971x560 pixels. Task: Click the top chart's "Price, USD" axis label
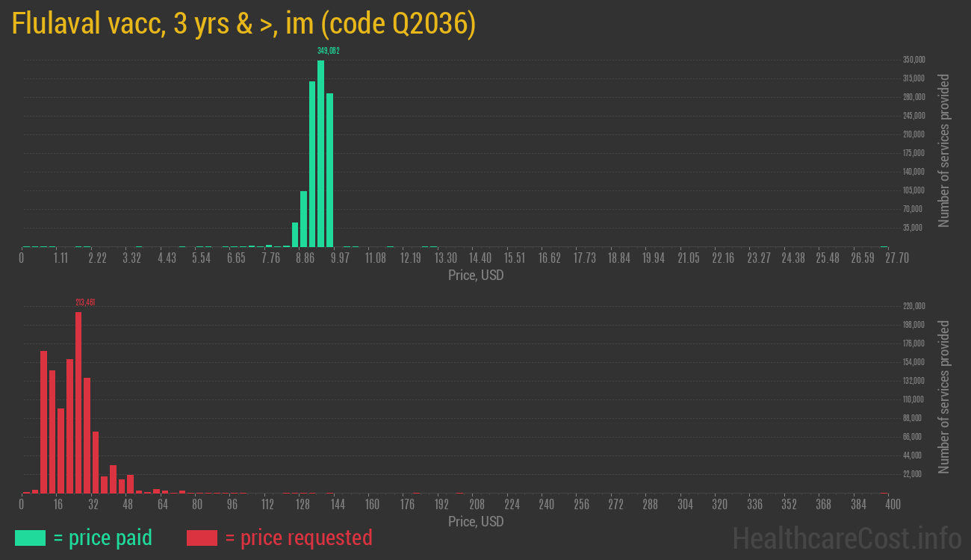[x=476, y=276]
